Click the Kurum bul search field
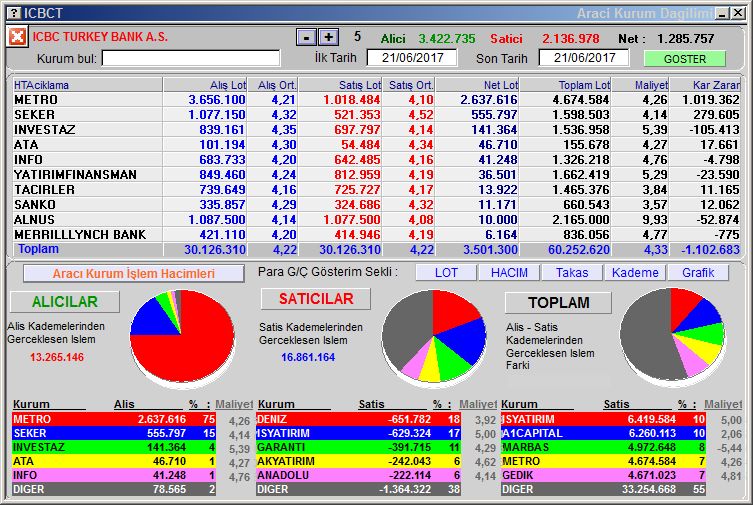 tap(191, 59)
